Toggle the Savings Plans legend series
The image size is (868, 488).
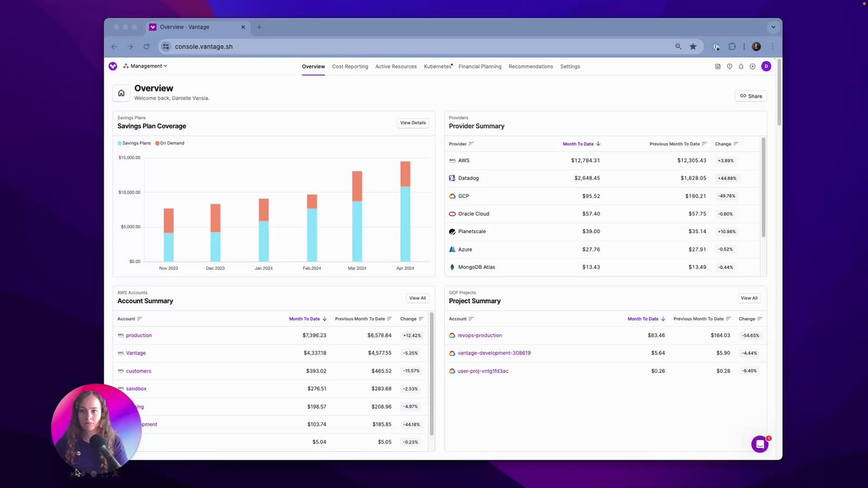coord(134,143)
